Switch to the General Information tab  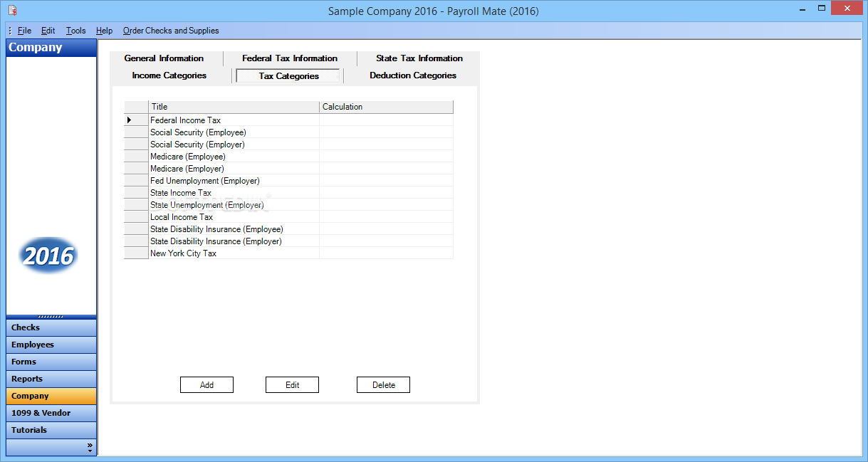[164, 58]
